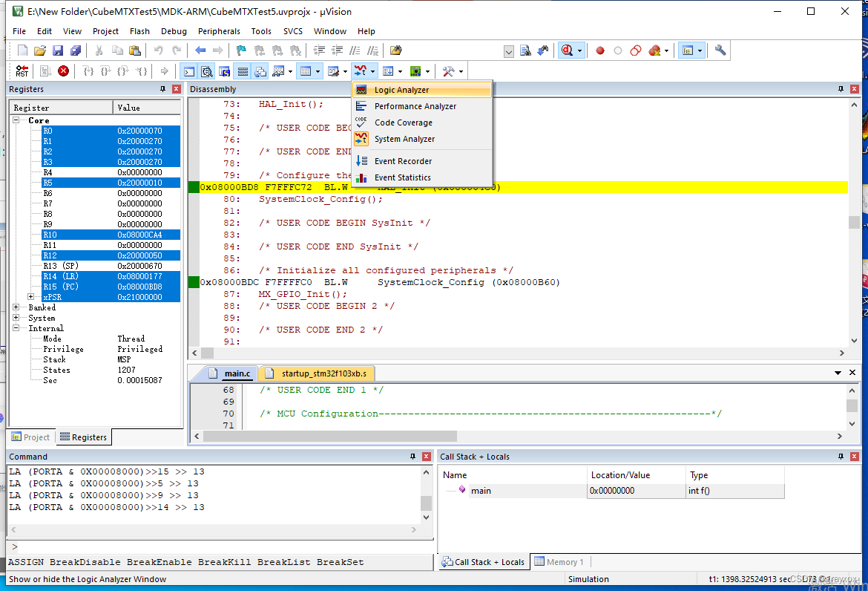The height and width of the screenshot is (591, 868).
Task: Toggle the Call Stack window button
Action: (x=260, y=71)
